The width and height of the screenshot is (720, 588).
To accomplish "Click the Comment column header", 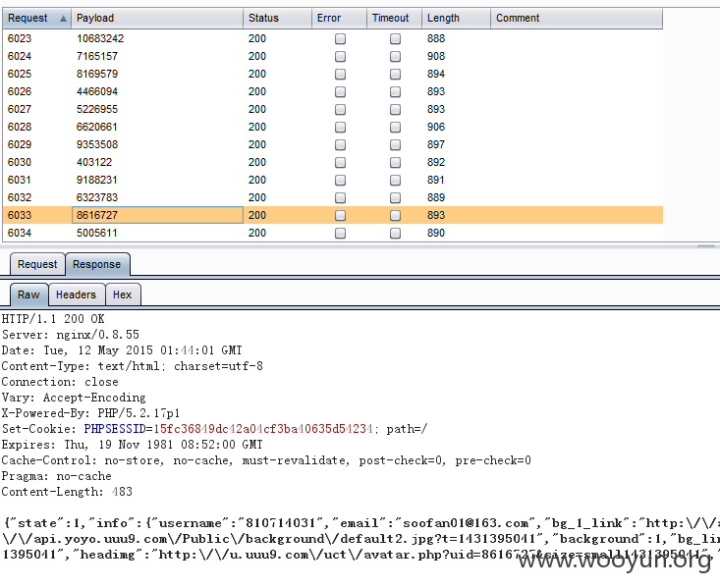I will tap(577, 18).
